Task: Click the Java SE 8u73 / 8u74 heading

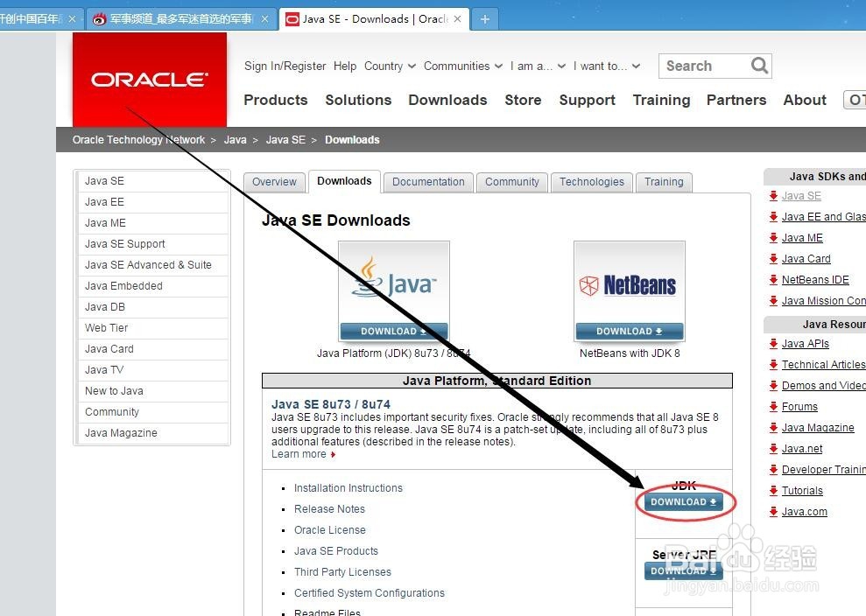Action: (331, 404)
